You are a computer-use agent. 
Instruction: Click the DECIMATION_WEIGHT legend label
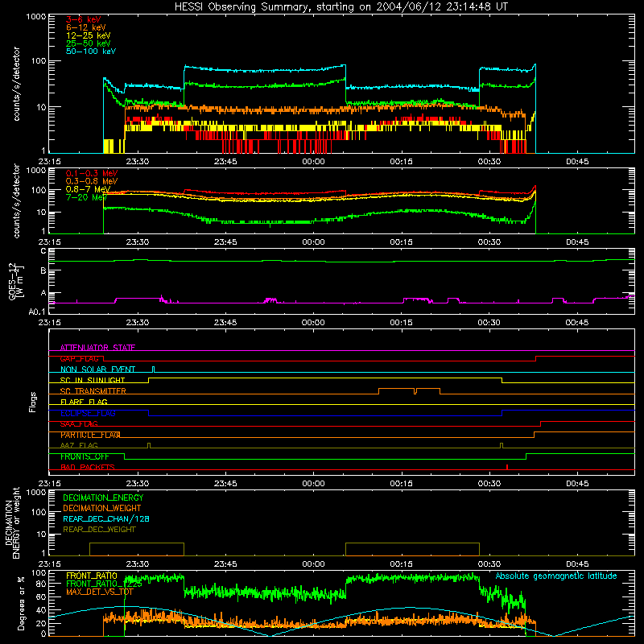coord(102,508)
